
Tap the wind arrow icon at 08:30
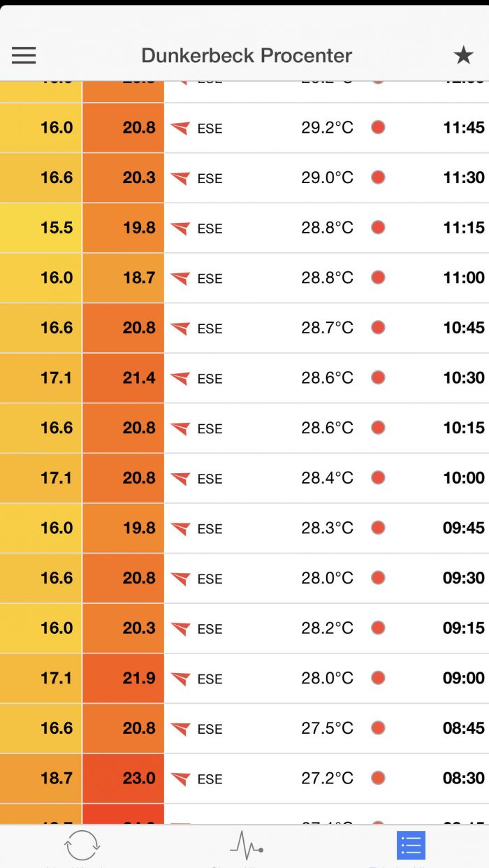pyautogui.click(x=180, y=779)
